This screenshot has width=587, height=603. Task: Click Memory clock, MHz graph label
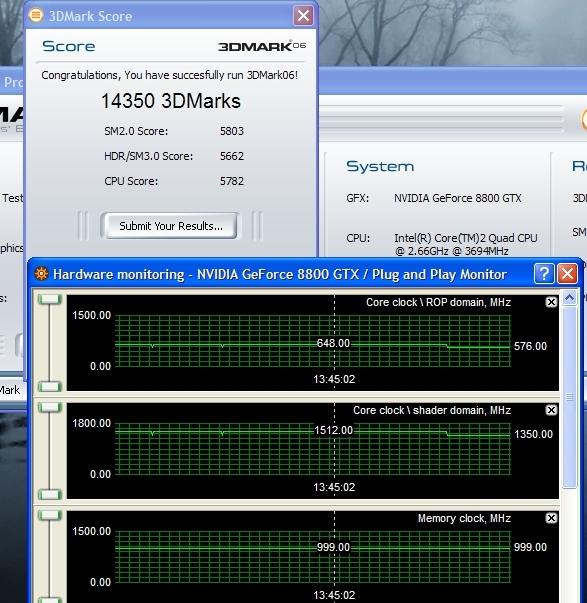464,518
